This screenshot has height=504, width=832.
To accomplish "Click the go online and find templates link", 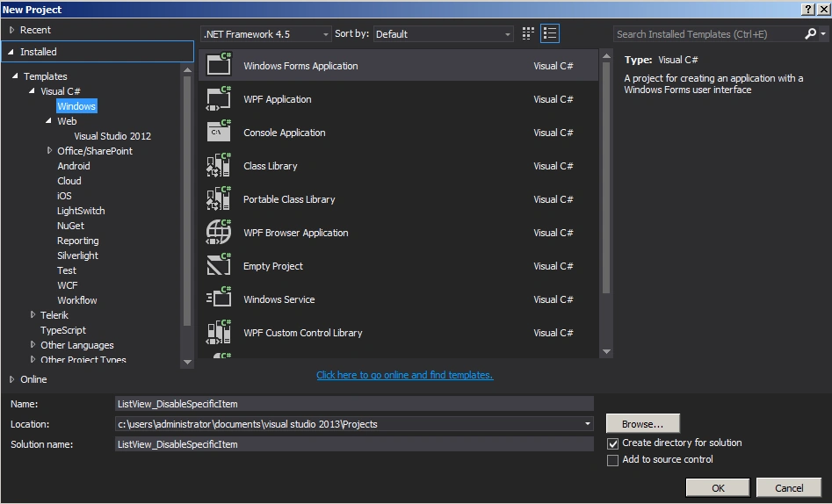I will (x=405, y=375).
